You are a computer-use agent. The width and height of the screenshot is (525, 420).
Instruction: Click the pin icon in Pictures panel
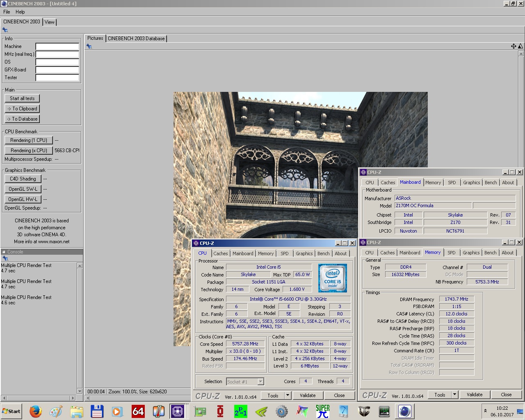pos(89,46)
